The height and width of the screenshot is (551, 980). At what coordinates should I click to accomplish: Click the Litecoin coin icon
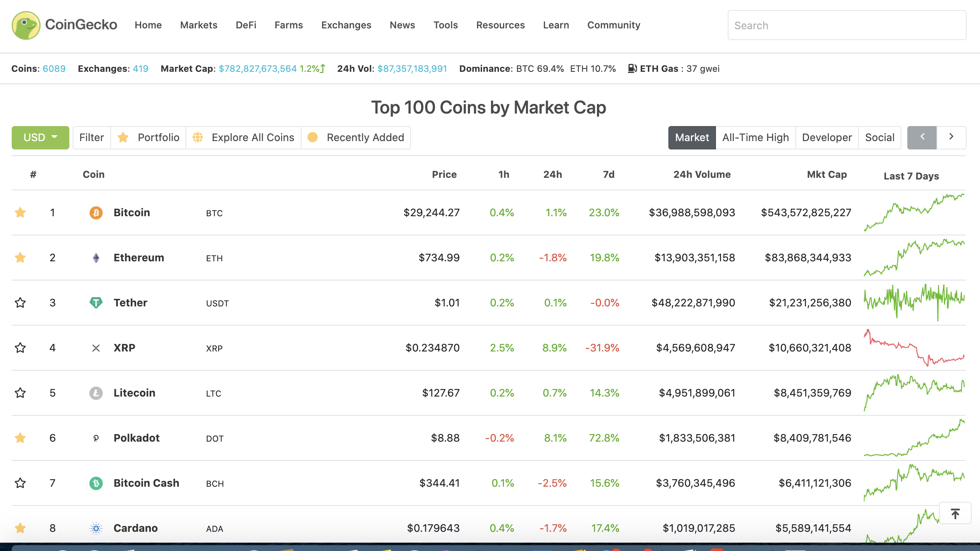pos(96,393)
